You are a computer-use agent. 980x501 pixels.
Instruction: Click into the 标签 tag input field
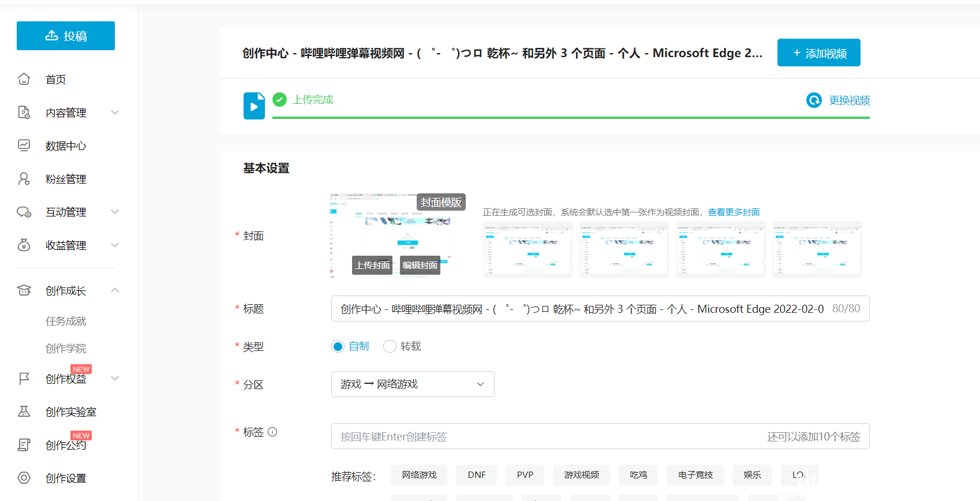600,436
